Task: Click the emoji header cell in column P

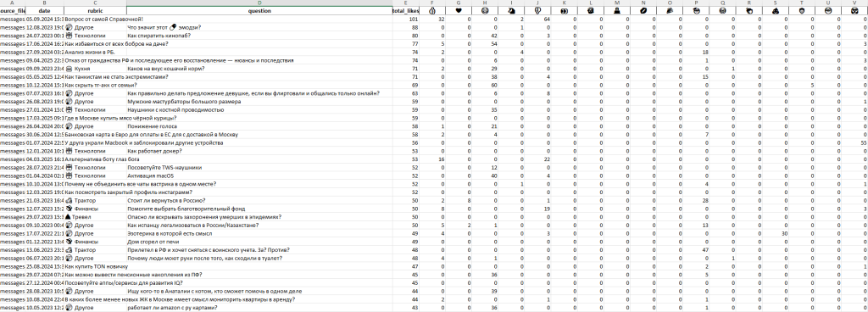Action: (x=697, y=10)
